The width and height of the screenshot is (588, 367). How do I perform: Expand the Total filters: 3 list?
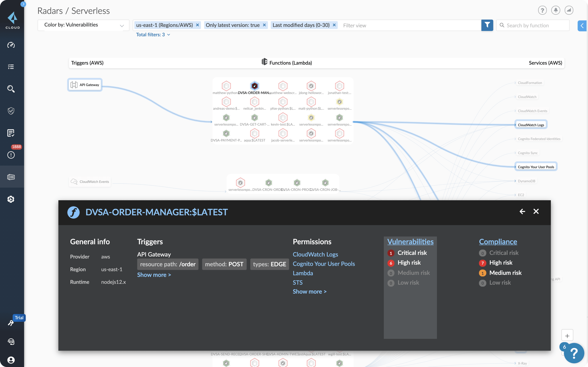coord(153,35)
